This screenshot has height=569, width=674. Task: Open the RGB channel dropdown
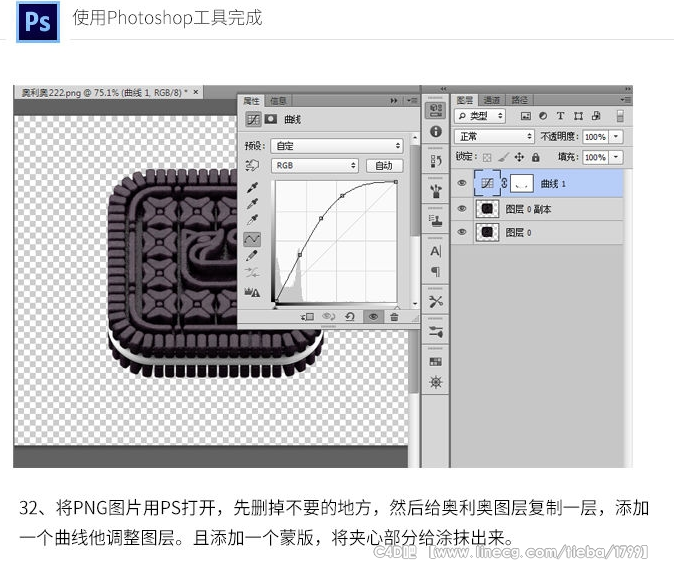tap(315, 165)
